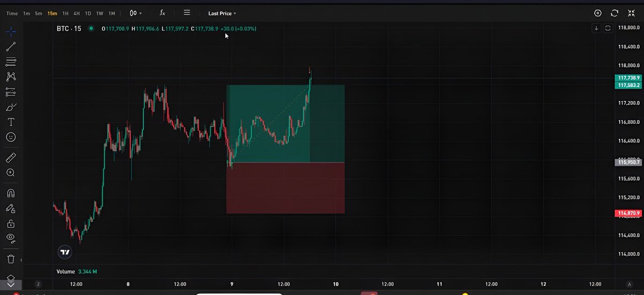Click the A auto-scale button at bottom right
The height and width of the screenshot is (295, 644).
click(x=629, y=284)
